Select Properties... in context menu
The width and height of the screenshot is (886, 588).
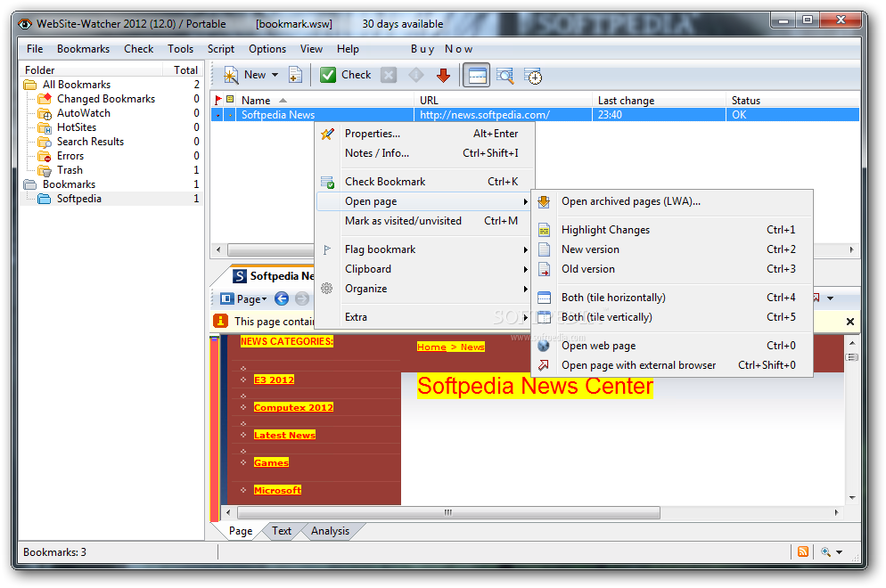[424, 134]
